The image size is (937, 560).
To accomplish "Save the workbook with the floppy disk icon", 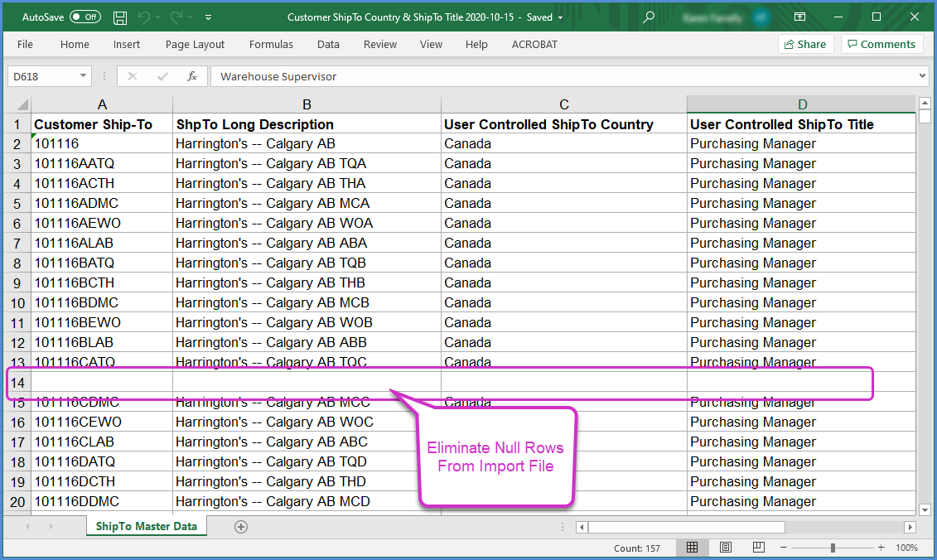I will 120,18.
